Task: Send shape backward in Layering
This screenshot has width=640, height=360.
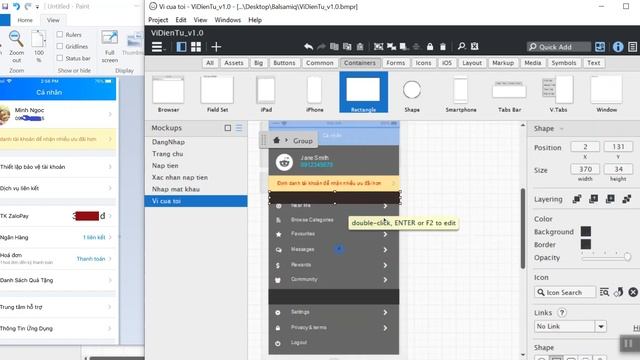Action: (x=610, y=199)
